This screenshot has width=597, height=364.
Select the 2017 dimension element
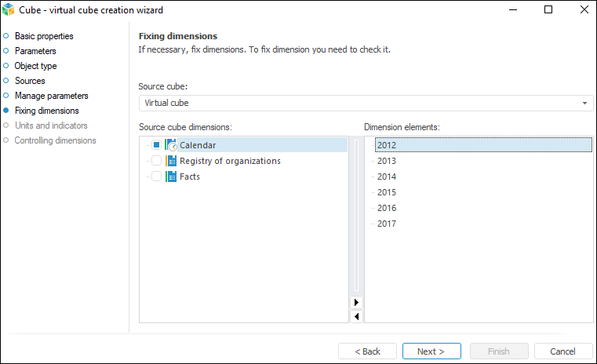click(x=387, y=224)
